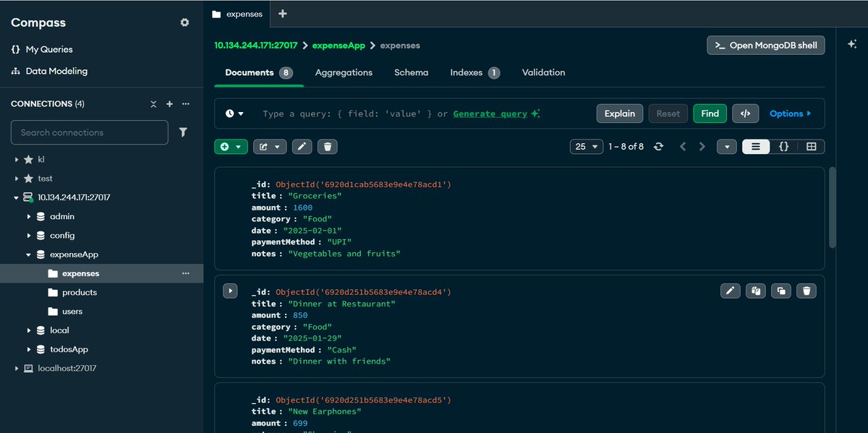Switch to the Aggregations tab
868x433 pixels.
[344, 72]
